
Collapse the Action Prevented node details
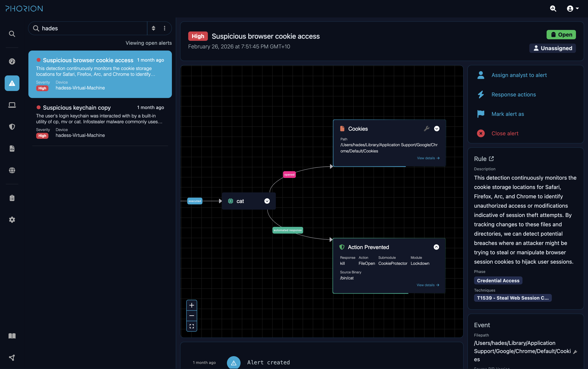click(x=436, y=247)
